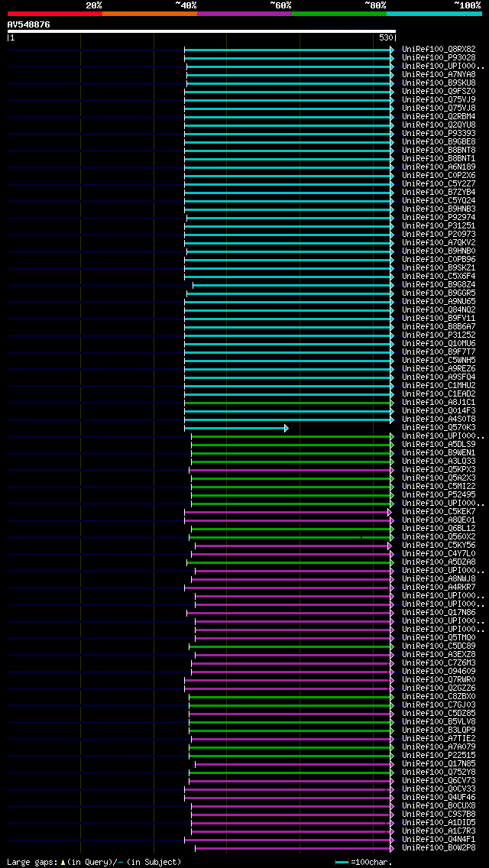Select the UniRef100_A7QKV2 label

coord(439,242)
